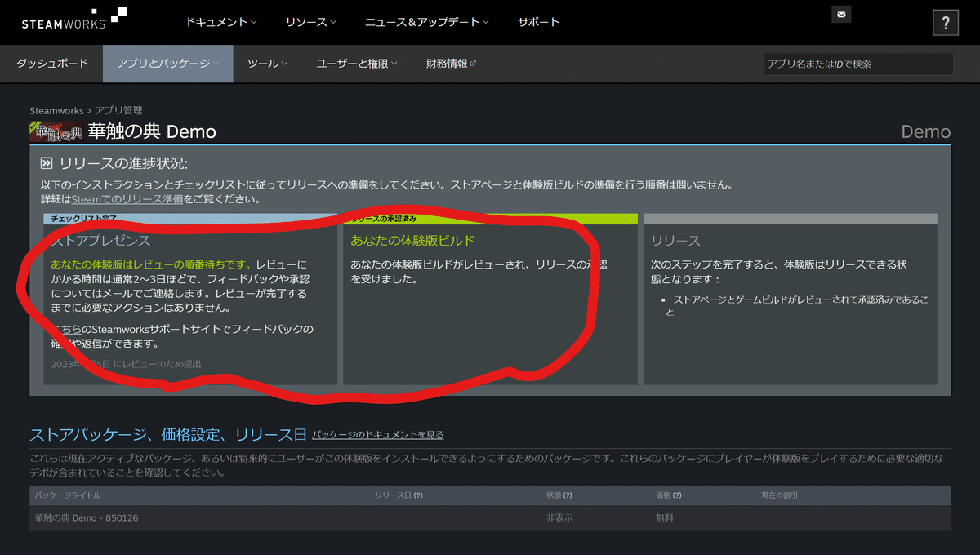980x555 pixels.
Task: Select the 華触の典 Demo - 850126 package row
Action: [490, 518]
